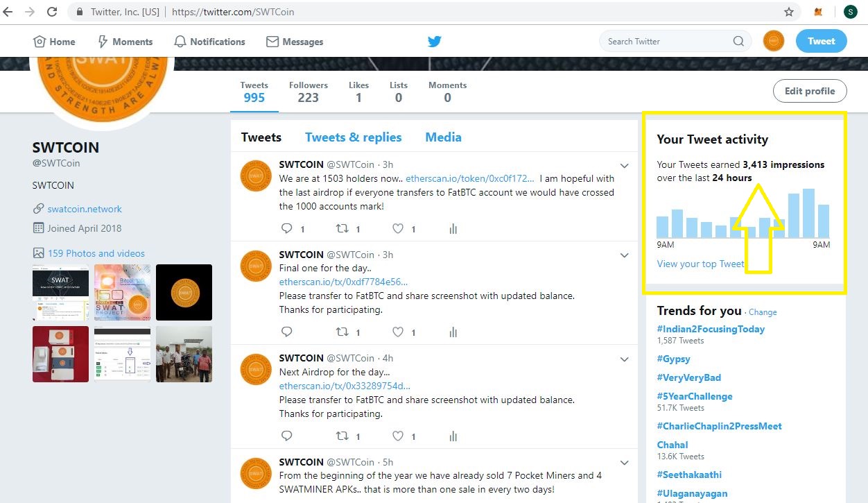Viewport: 868px width, 503px height.
Task: Expand options chevron on the 1503 holders tweet
Action: point(624,165)
